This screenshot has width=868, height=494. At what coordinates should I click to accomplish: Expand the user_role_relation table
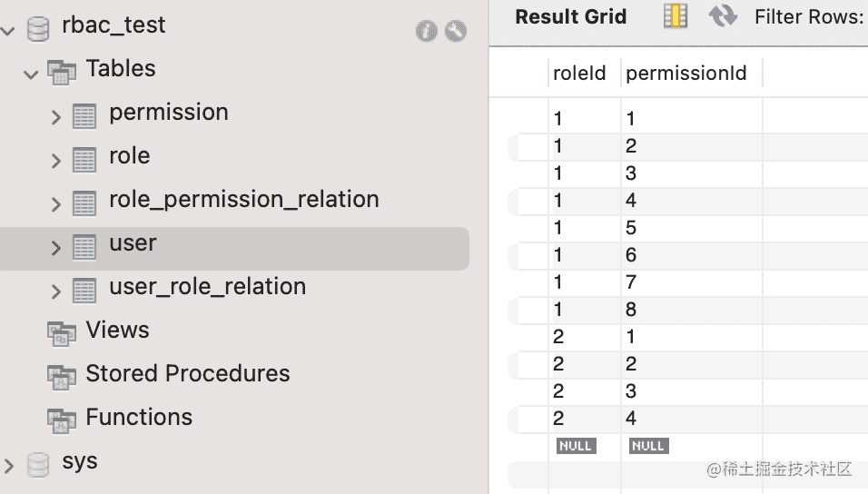tap(56, 291)
